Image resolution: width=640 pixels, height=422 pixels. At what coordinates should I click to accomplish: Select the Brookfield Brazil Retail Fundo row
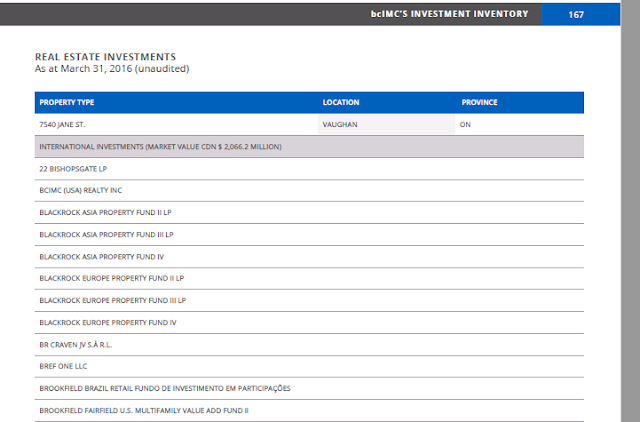pos(309,388)
